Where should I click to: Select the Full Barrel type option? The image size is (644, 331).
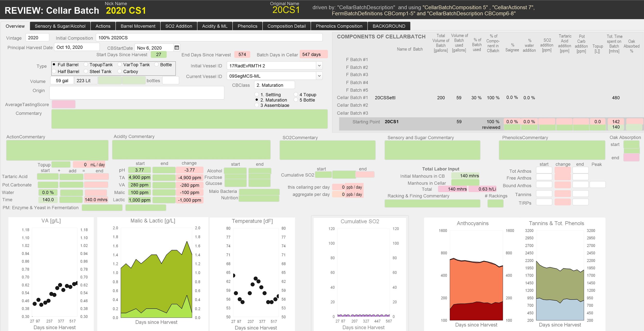54,64
